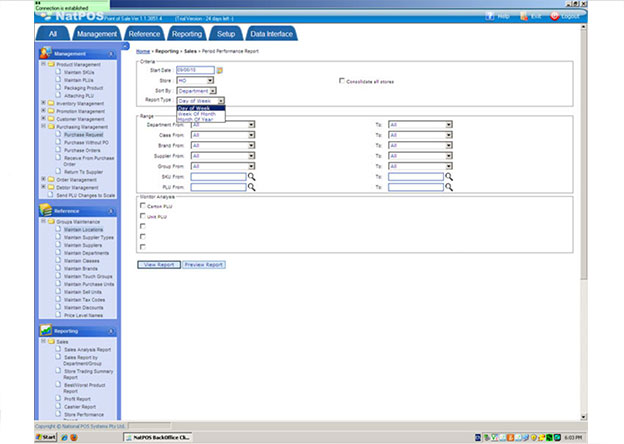Click the red Logout icon
The width and height of the screenshot is (624, 444).
coord(554,16)
